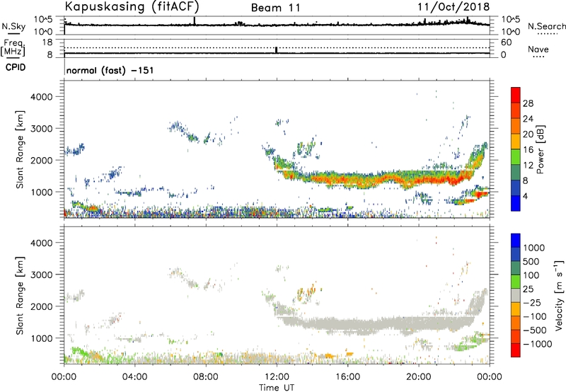Click the '12:00' time axis tick label
The image size is (566, 392).
[x=277, y=377]
